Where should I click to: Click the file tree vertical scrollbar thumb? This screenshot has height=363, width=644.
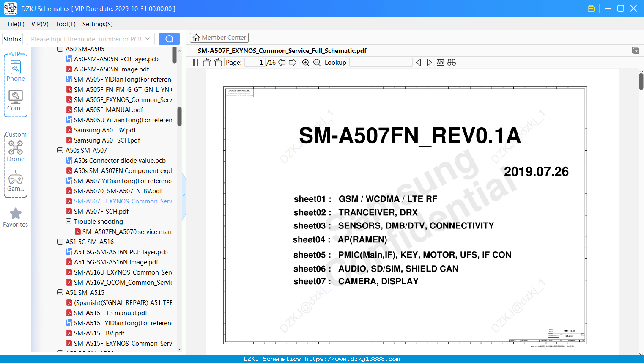tap(179, 116)
